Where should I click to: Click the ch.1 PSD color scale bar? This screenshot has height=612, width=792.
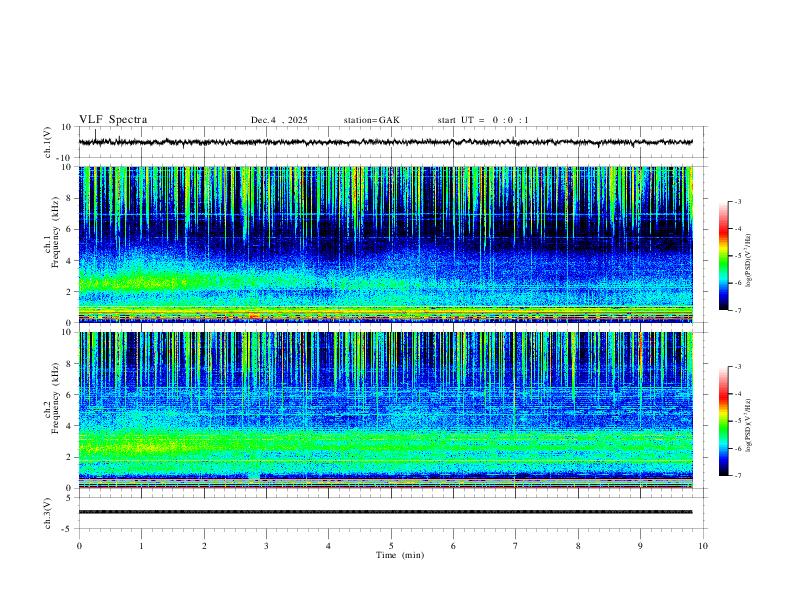pos(723,256)
